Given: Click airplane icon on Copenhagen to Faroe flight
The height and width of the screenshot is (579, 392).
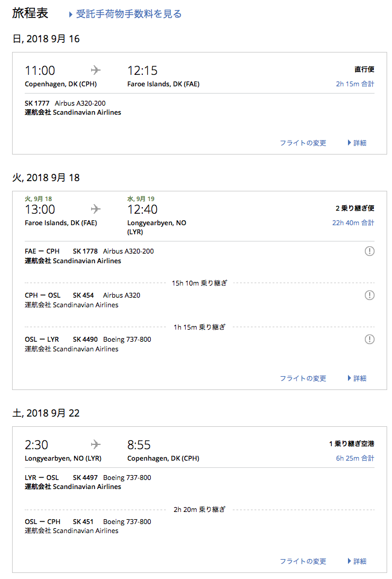Looking at the screenshot, I should pyautogui.click(x=95, y=71).
